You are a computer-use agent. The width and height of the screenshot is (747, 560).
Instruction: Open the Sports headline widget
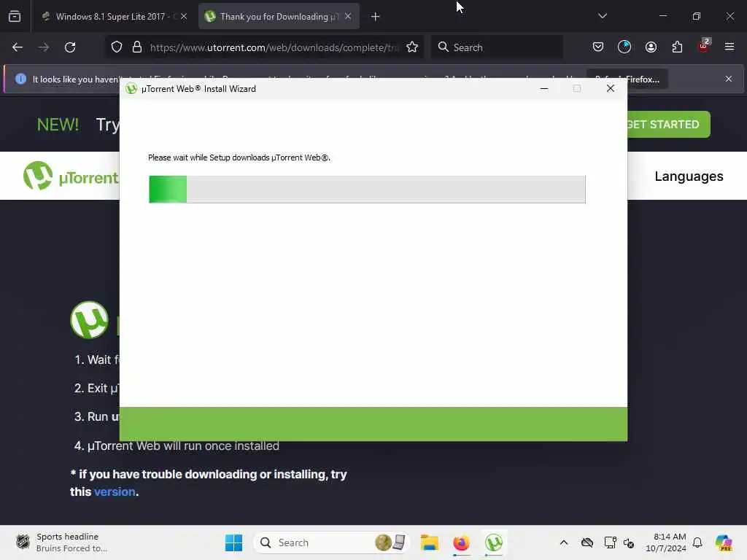[x=62, y=542]
